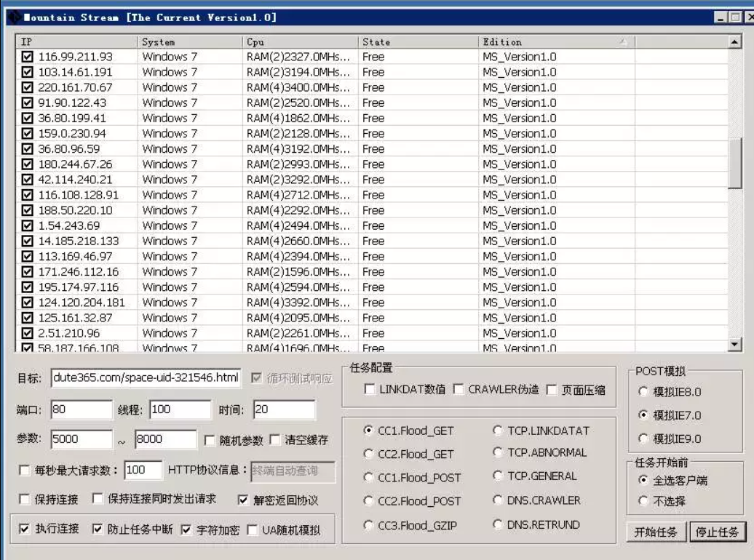Enable the 页面压缩 checkbox
754x560 pixels.
click(x=552, y=389)
